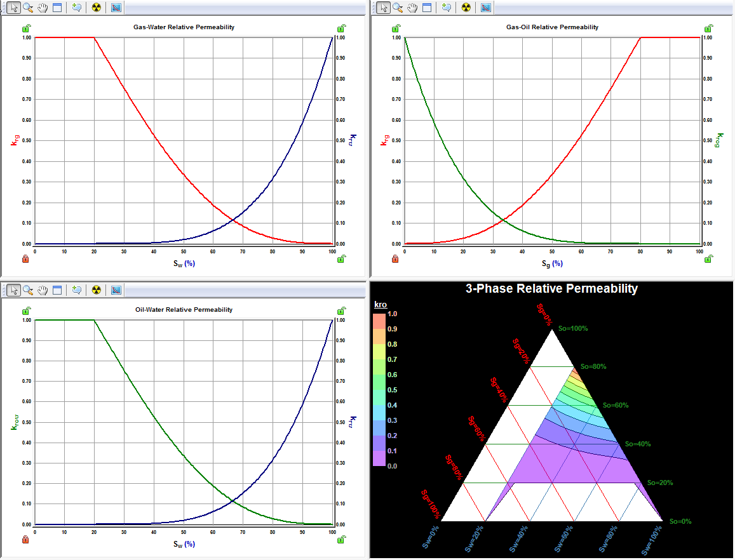The image size is (735, 560).
Task: Toggle the bottom-right green lock on Oil-Water plot
Action: coord(342,540)
